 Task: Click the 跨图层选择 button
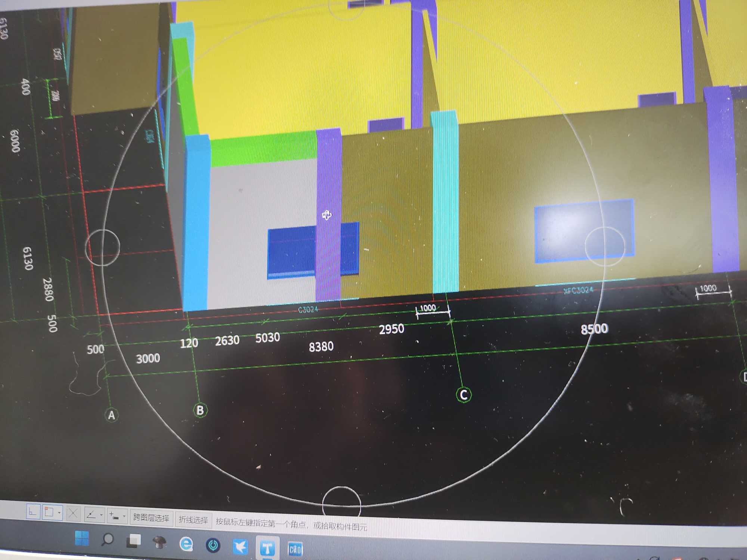151,518
